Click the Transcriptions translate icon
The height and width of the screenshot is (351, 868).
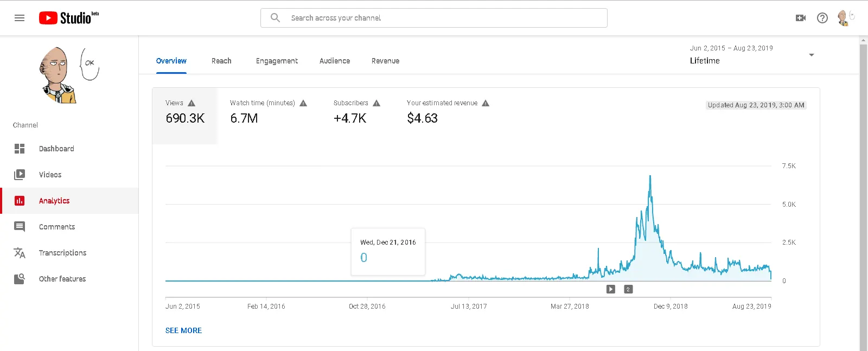coord(20,253)
